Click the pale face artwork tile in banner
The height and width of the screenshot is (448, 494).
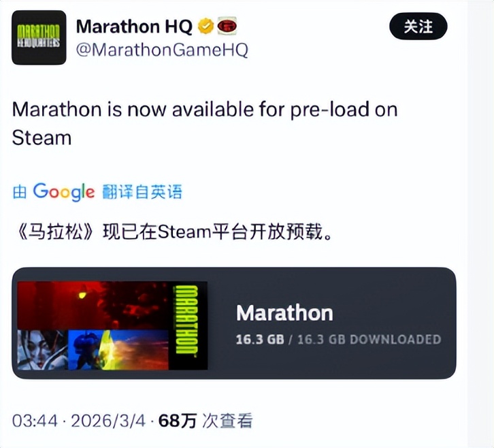(42, 350)
